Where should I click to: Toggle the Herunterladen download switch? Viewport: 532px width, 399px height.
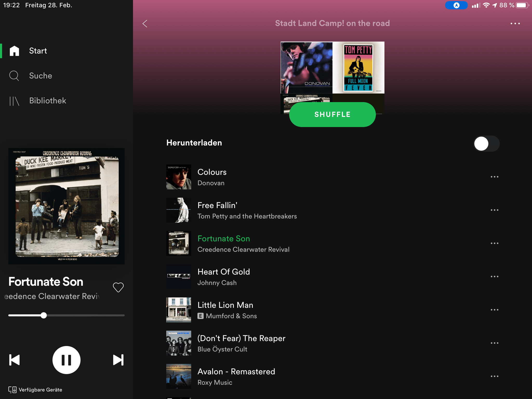[487, 144]
